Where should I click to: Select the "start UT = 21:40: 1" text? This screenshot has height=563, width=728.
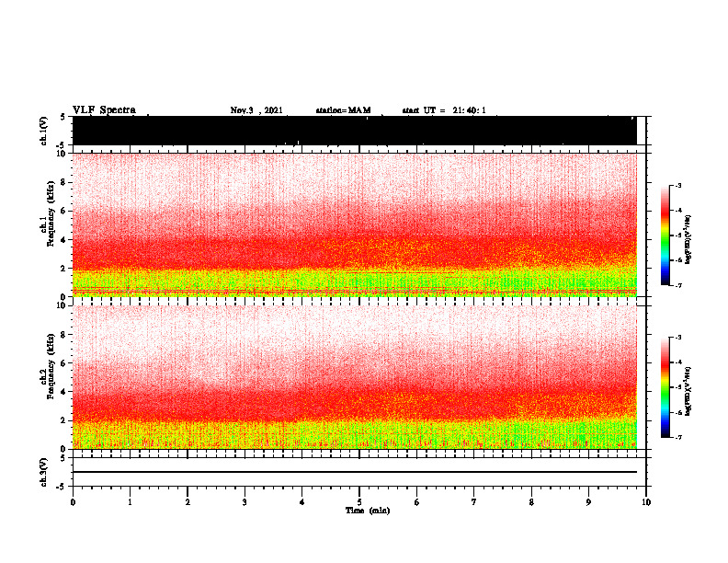[x=444, y=110]
